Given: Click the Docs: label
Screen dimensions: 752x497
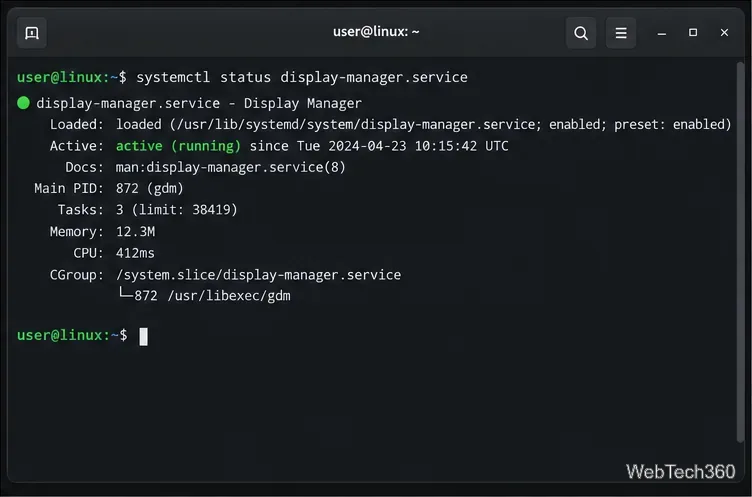Looking at the screenshot, I should pyautogui.click(x=84, y=167).
